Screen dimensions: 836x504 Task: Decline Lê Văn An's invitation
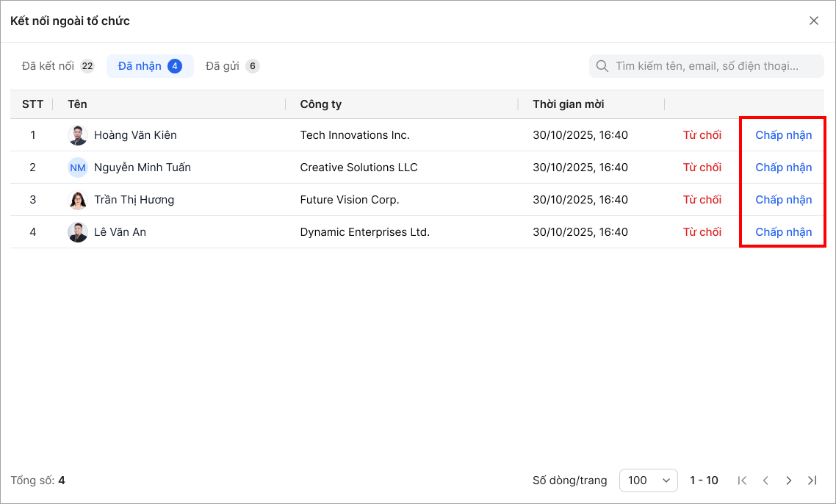pyautogui.click(x=702, y=232)
